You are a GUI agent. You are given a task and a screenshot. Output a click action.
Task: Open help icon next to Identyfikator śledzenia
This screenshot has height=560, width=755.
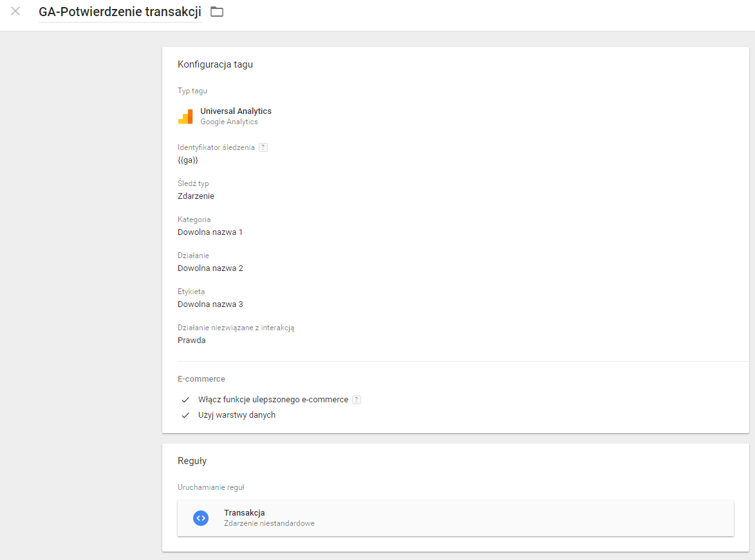(263, 147)
